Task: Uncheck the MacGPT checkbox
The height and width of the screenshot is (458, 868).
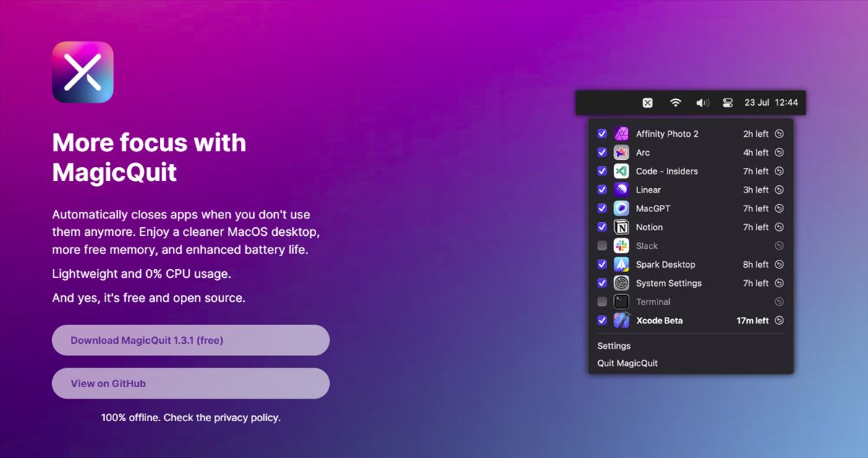Action: pyautogui.click(x=602, y=208)
